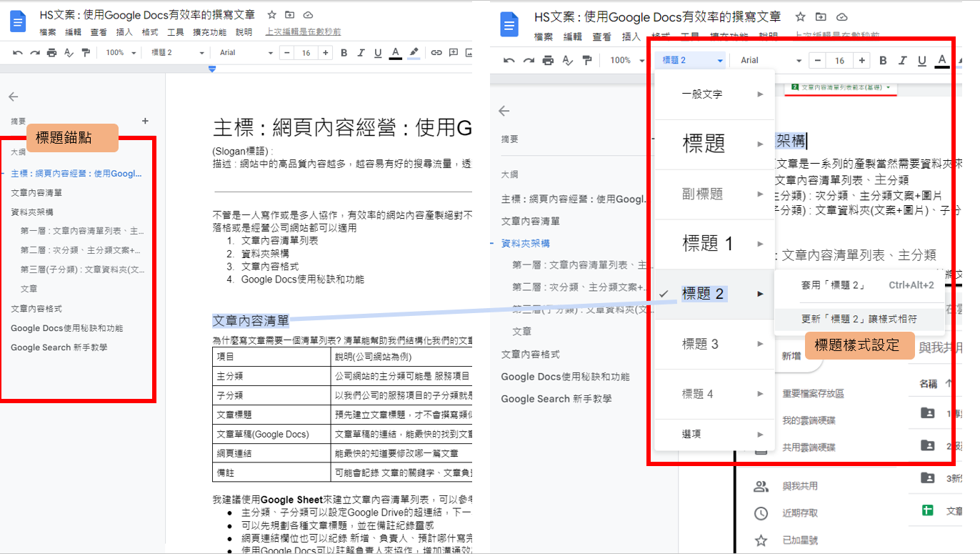Screen dimensions: 980x554
Task: Open text color picker in left screenshot
Action: point(396,53)
